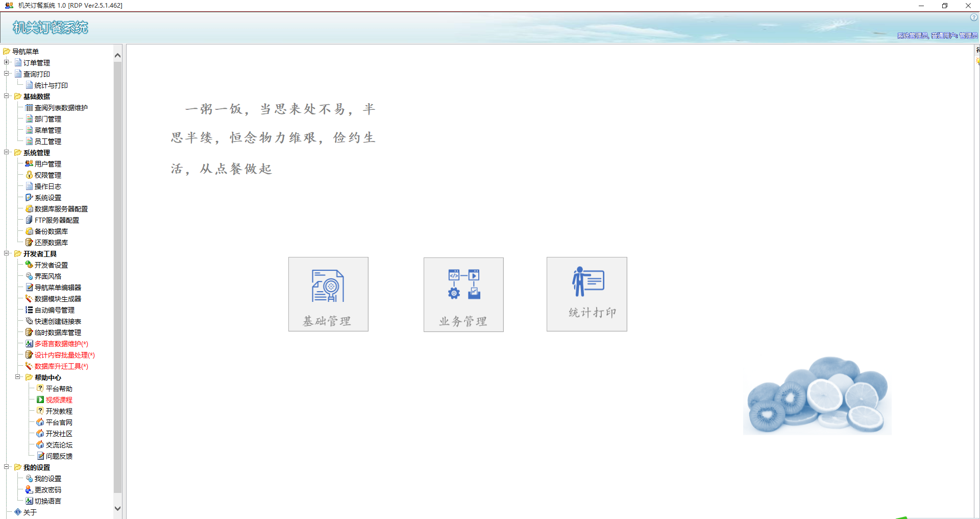Viewport: 980px width, 519px height.
Task: Click the FTP服务器配置 icon
Action: (x=29, y=220)
